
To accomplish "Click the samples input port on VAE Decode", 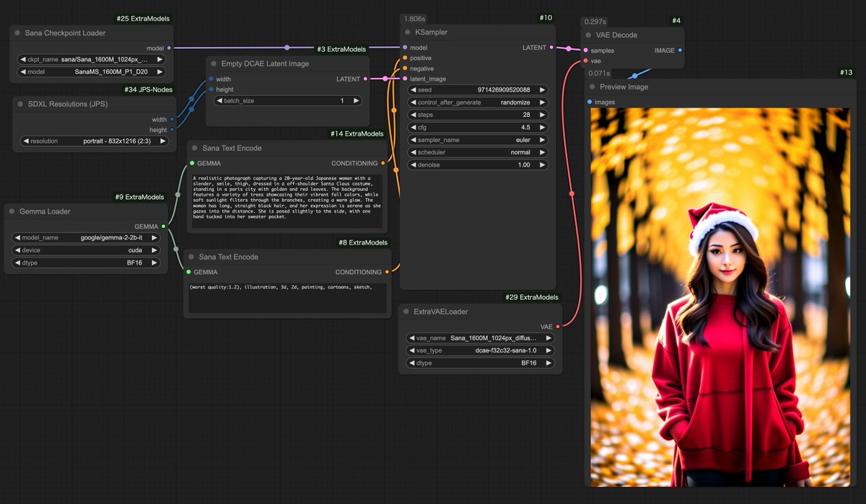I will tap(585, 50).
